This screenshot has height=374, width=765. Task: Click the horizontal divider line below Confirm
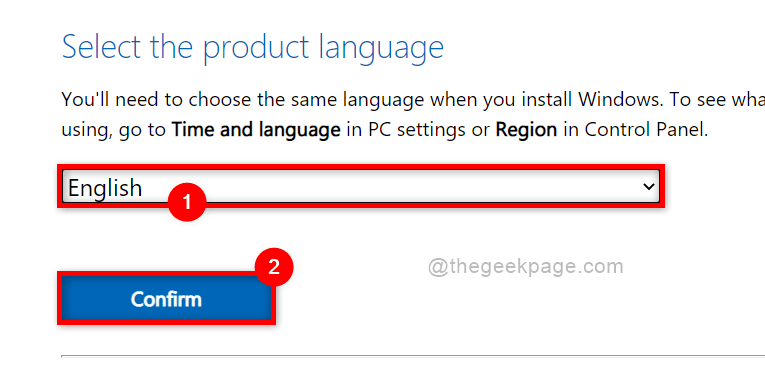(x=413, y=356)
